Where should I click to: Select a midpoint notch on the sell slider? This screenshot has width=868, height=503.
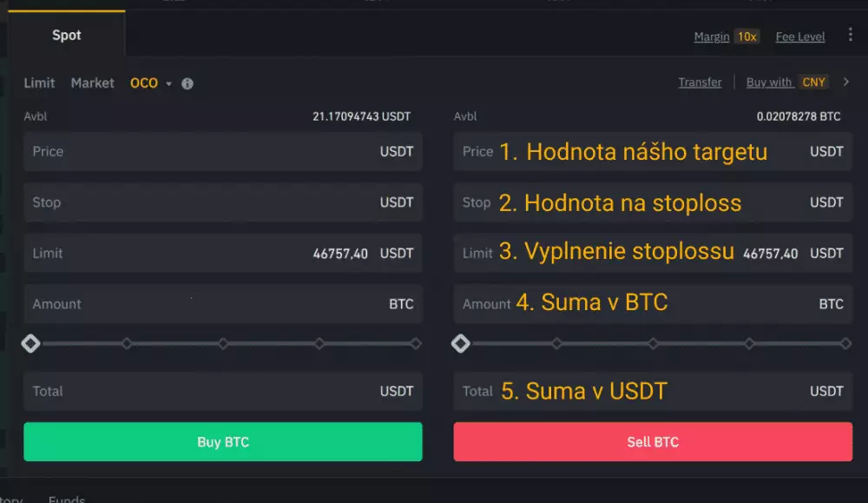coord(652,344)
